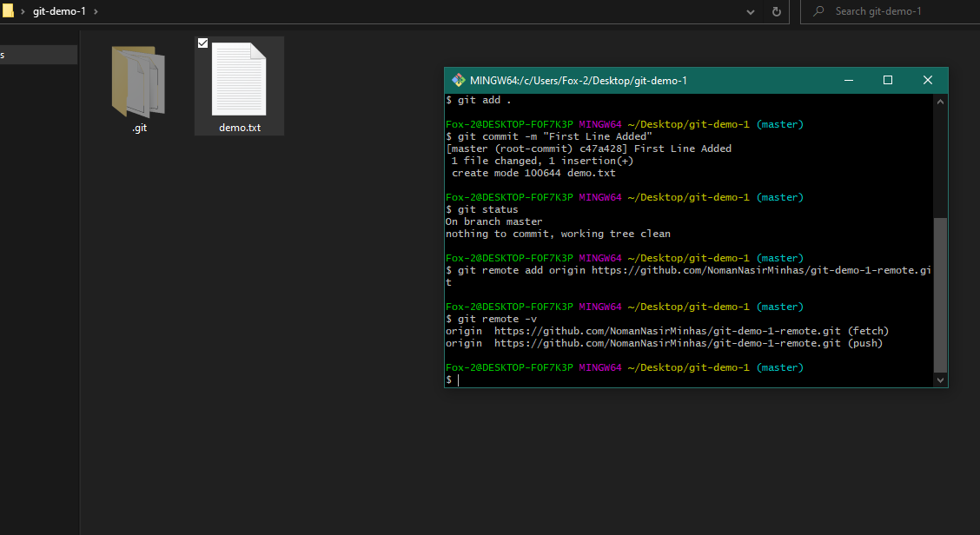Open the address bar history dropdown
980x535 pixels.
(x=751, y=11)
